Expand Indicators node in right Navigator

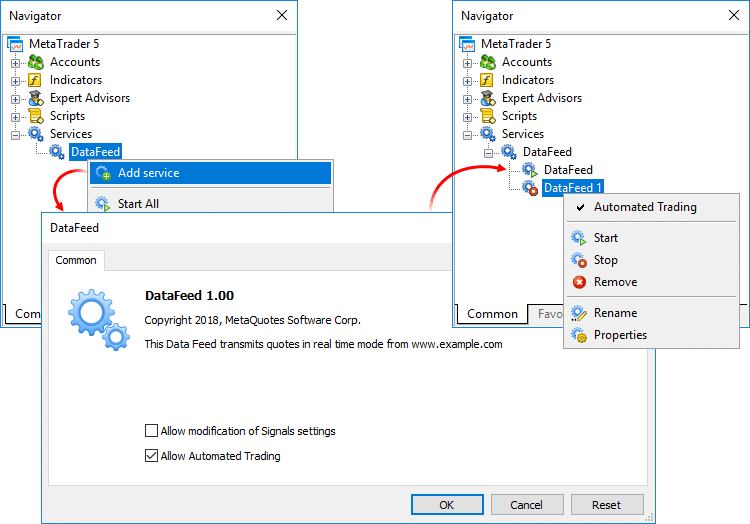point(467,81)
